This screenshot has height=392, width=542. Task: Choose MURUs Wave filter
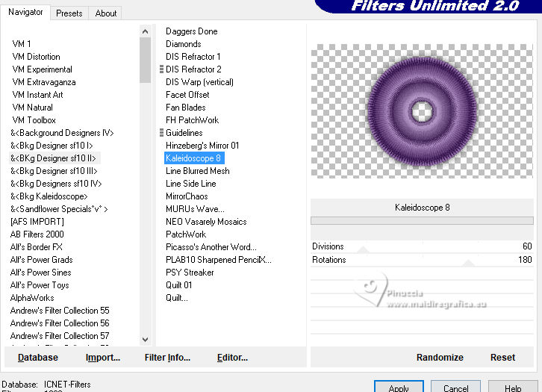click(x=195, y=209)
